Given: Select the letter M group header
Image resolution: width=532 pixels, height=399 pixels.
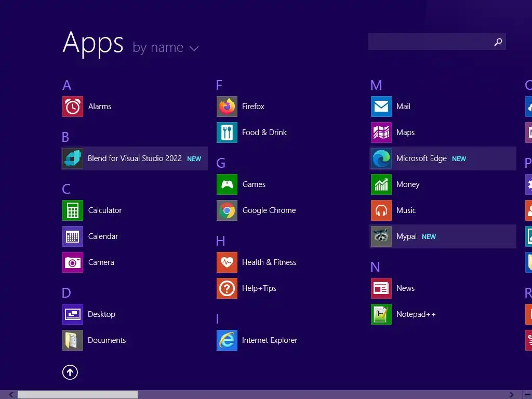Looking at the screenshot, I should click(x=376, y=85).
